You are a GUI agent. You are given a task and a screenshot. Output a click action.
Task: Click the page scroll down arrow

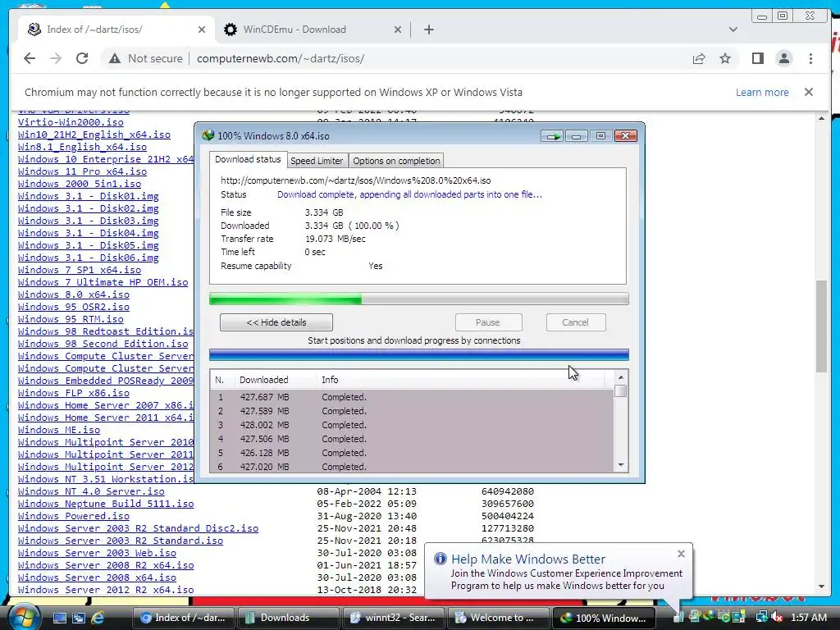coord(822,587)
